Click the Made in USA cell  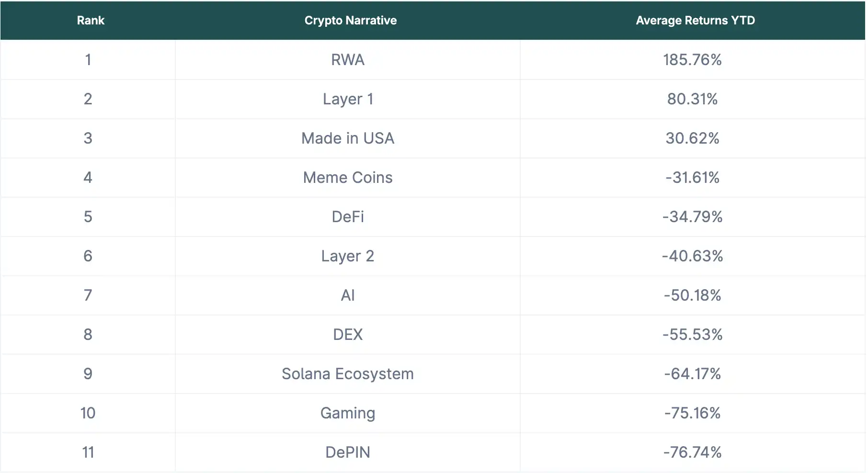pos(348,138)
